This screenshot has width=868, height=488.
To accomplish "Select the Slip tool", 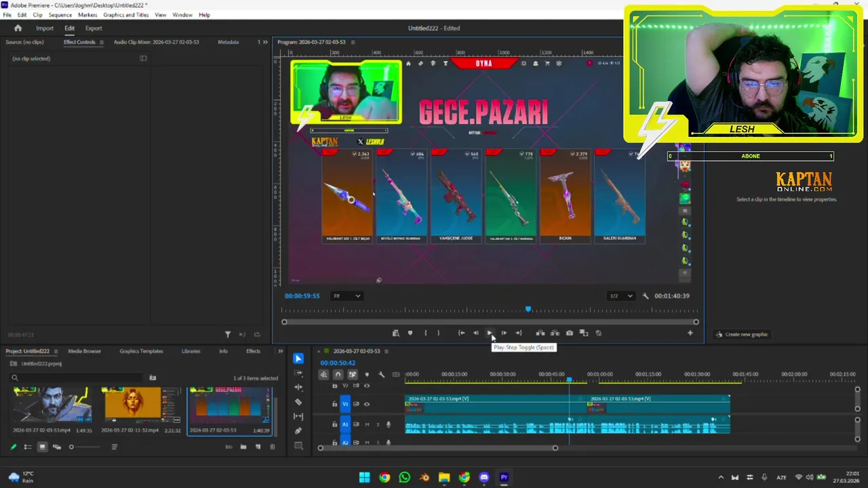I will [x=298, y=416].
